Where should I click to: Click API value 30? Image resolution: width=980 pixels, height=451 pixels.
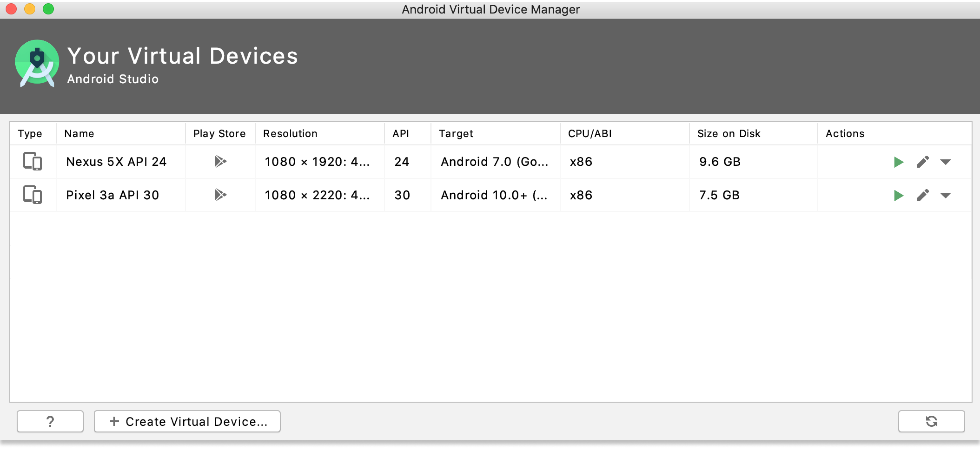[x=407, y=195]
